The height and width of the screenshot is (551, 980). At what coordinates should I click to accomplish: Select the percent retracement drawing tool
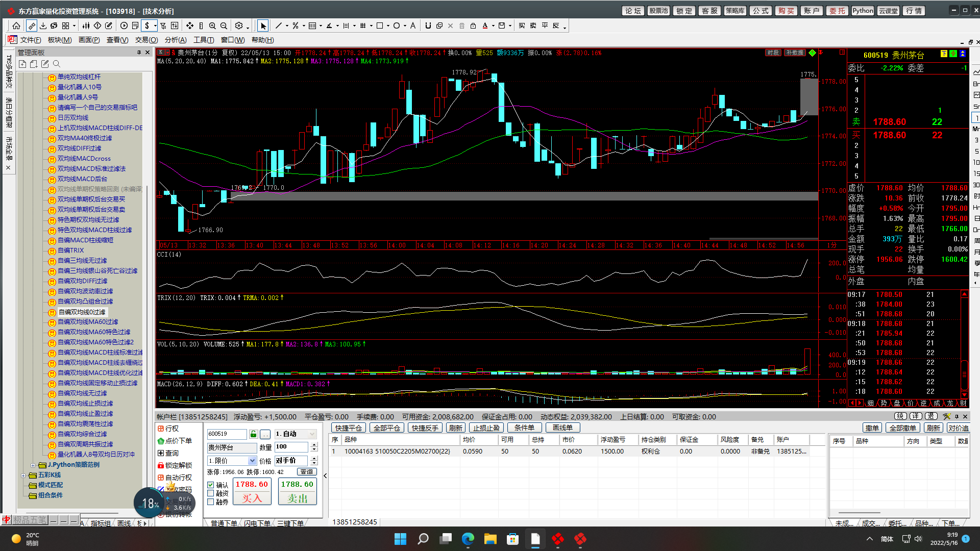[x=296, y=26]
